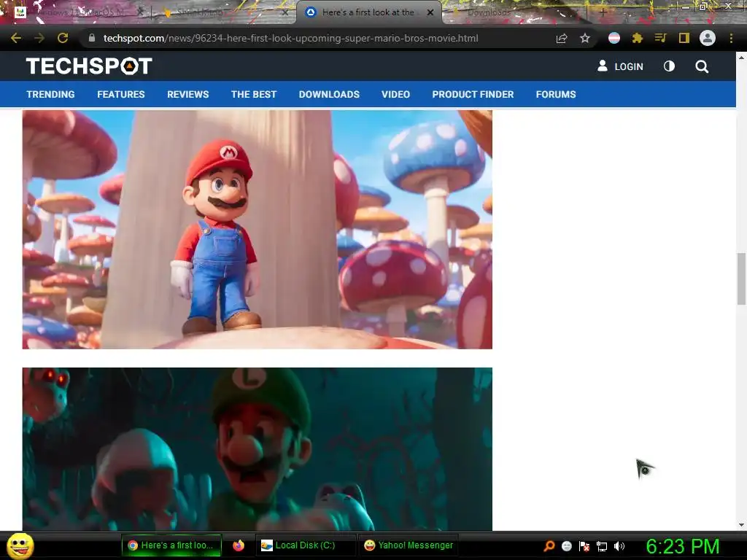The height and width of the screenshot is (560, 747).
Task: Open the PRODUCT FINDER section
Action: coord(473,94)
